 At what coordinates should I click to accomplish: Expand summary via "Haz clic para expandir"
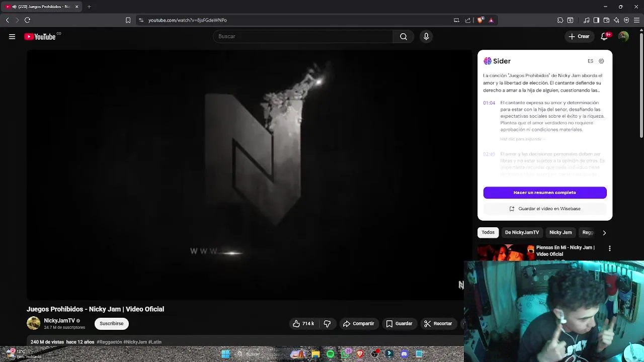pyautogui.click(x=521, y=139)
